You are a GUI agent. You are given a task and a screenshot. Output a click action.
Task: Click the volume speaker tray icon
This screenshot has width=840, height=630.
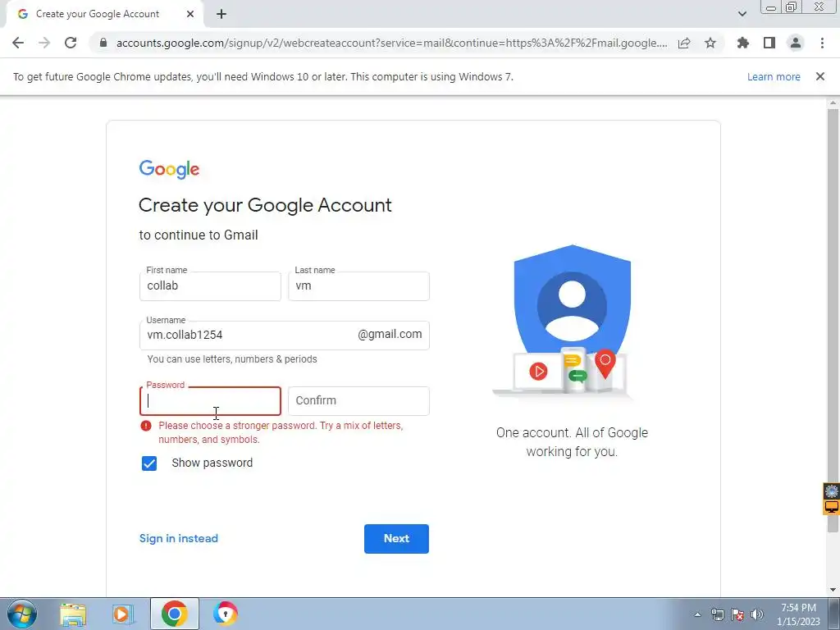point(757,615)
